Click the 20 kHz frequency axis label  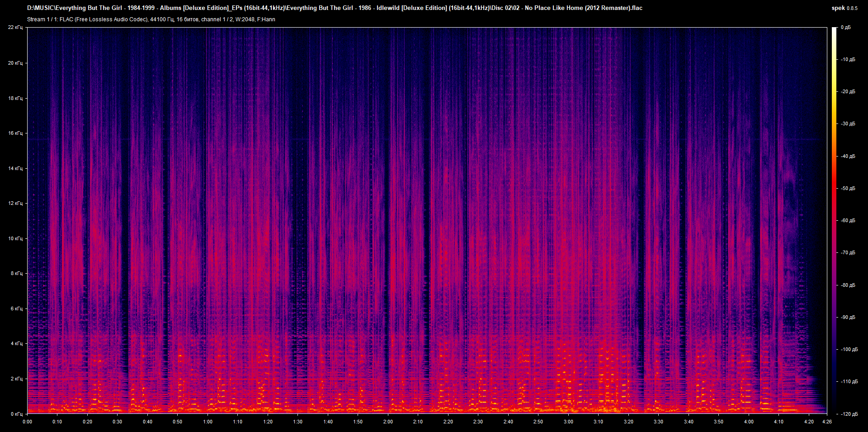pos(15,63)
